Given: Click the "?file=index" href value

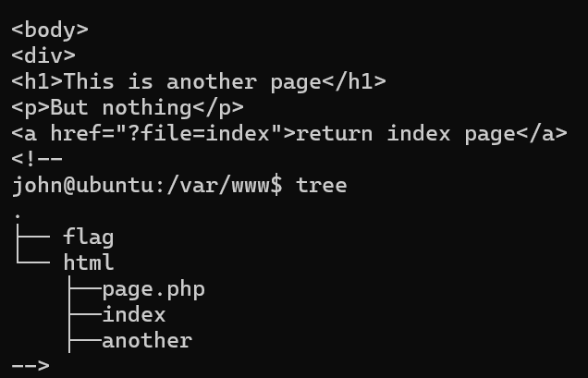Looking at the screenshot, I should point(217,133).
